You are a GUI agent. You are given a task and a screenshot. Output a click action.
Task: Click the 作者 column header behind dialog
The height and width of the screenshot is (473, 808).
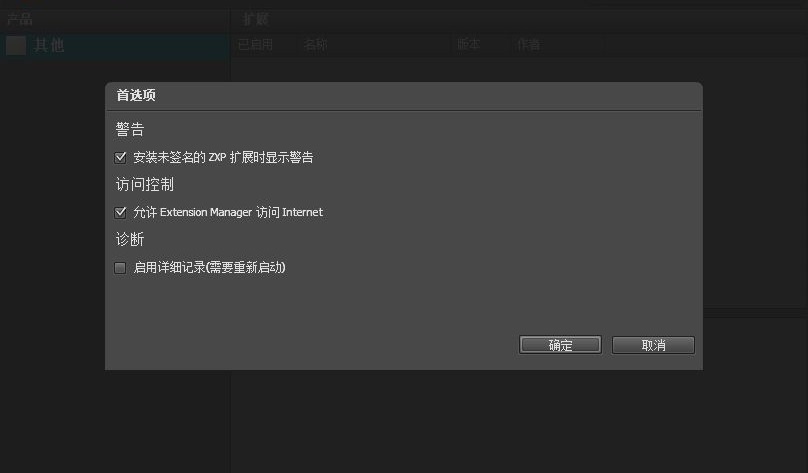pyautogui.click(x=529, y=45)
